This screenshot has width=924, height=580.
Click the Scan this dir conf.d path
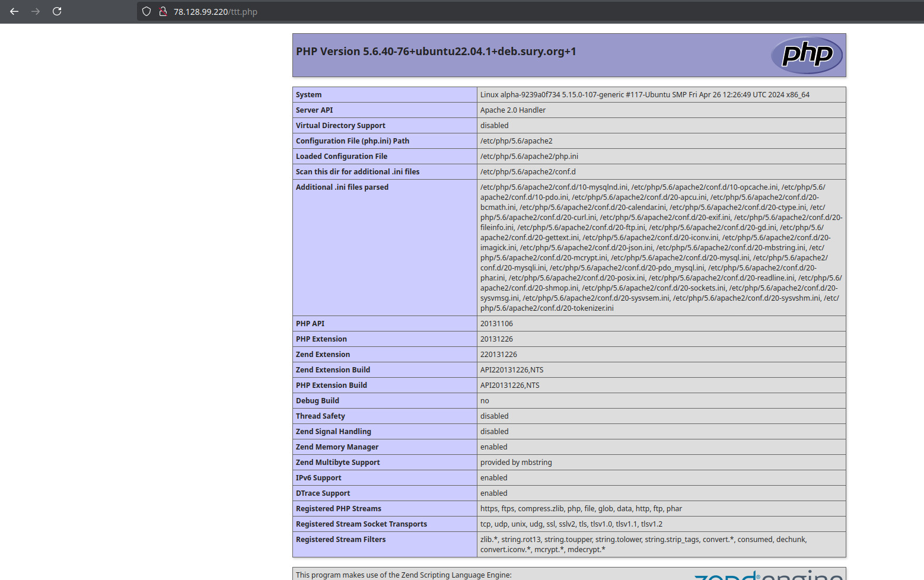click(527, 172)
